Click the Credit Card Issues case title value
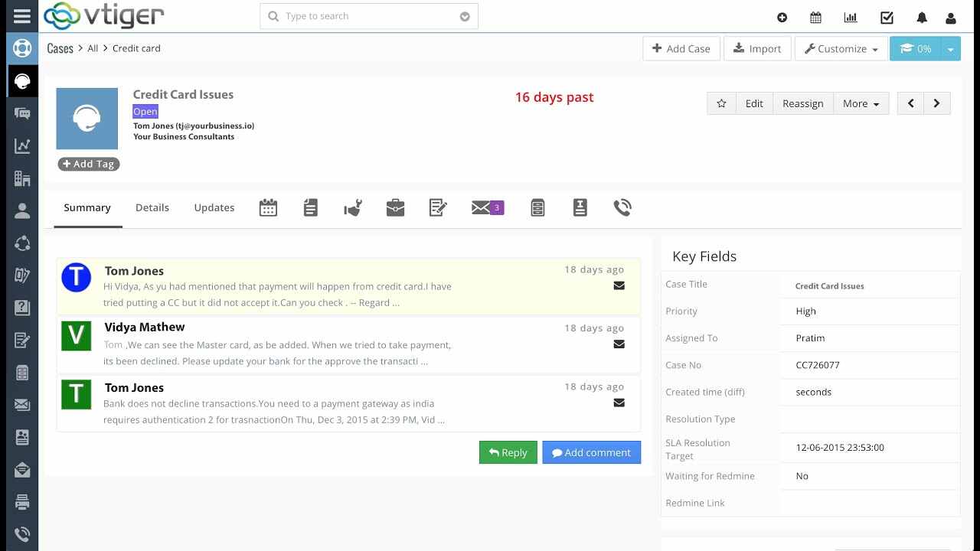Screen dimensions: 980x551 830,286
